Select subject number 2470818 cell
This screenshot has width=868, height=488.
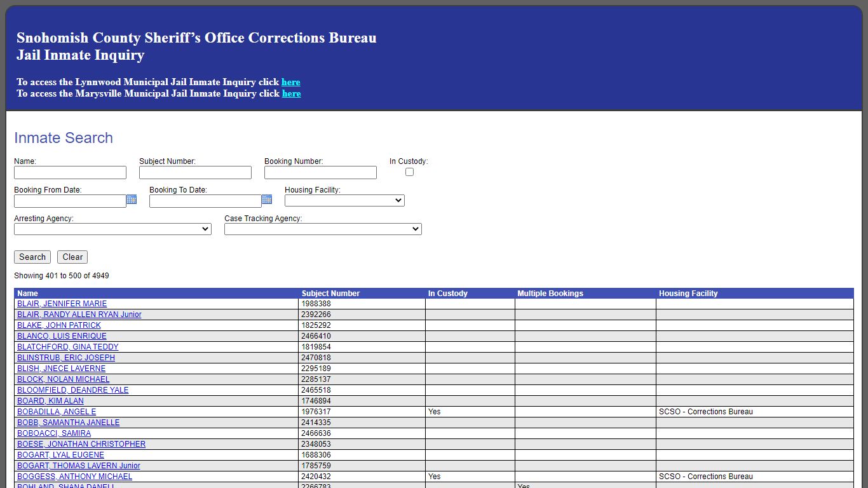coord(362,358)
